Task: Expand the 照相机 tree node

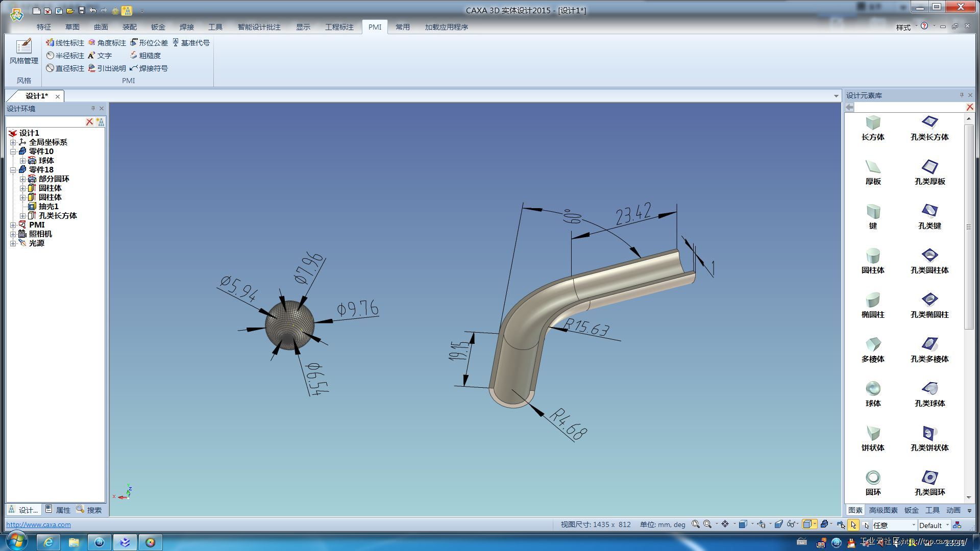Action: pos(13,234)
